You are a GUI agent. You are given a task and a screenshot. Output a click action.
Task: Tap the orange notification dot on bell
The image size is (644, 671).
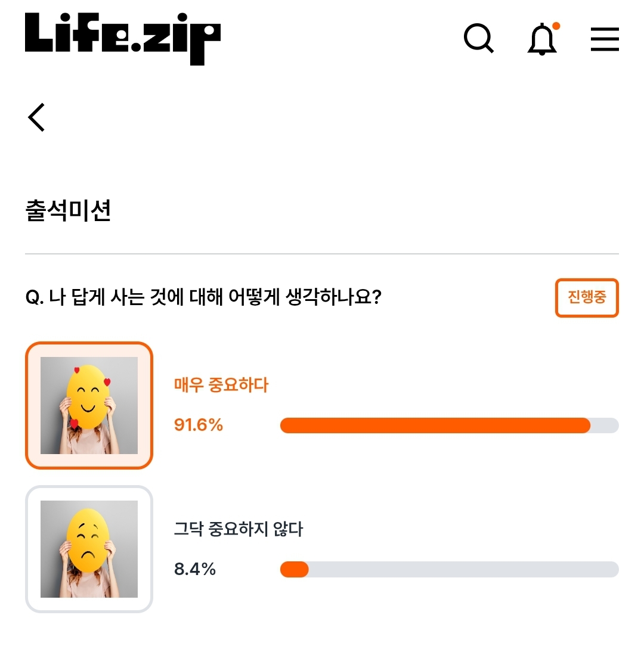(x=556, y=26)
